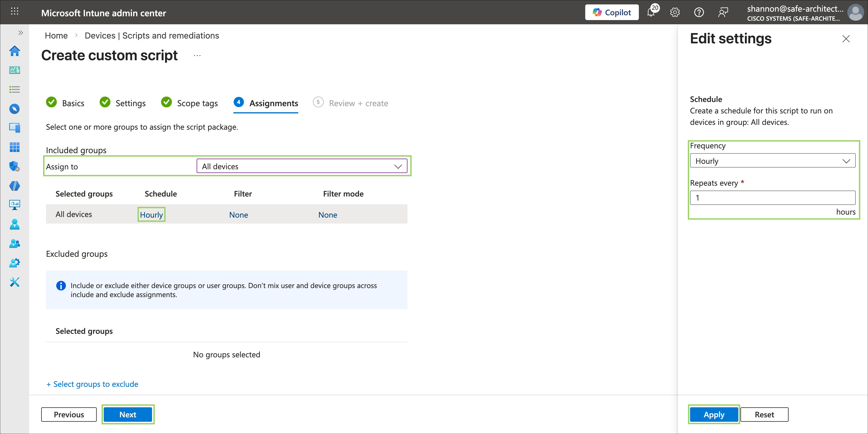The height and width of the screenshot is (434, 868).
Task: Switch to the Settings step tab
Action: pos(123,103)
